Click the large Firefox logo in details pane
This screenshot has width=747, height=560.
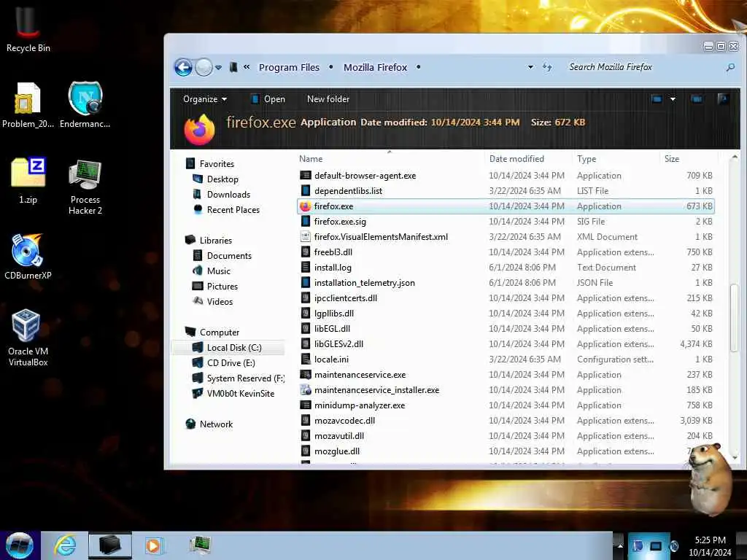pyautogui.click(x=200, y=129)
